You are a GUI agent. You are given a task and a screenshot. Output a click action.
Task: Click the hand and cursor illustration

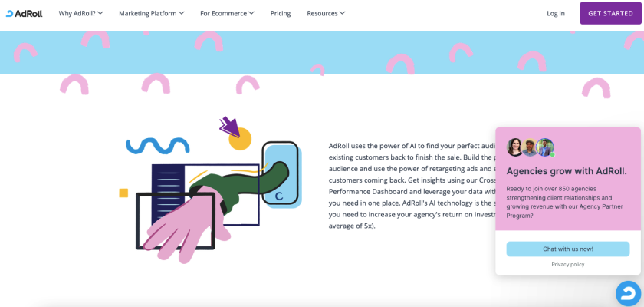pyautogui.click(x=210, y=190)
